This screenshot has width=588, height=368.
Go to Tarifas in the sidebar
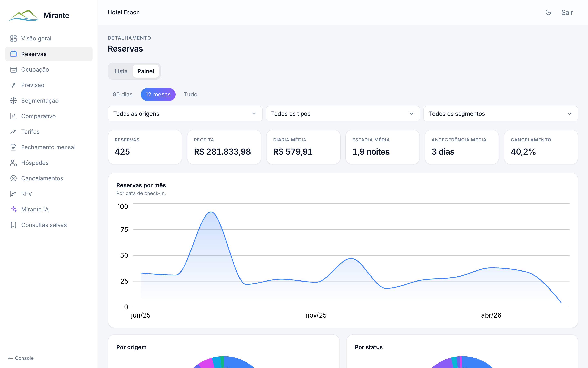click(x=49, y=132)
